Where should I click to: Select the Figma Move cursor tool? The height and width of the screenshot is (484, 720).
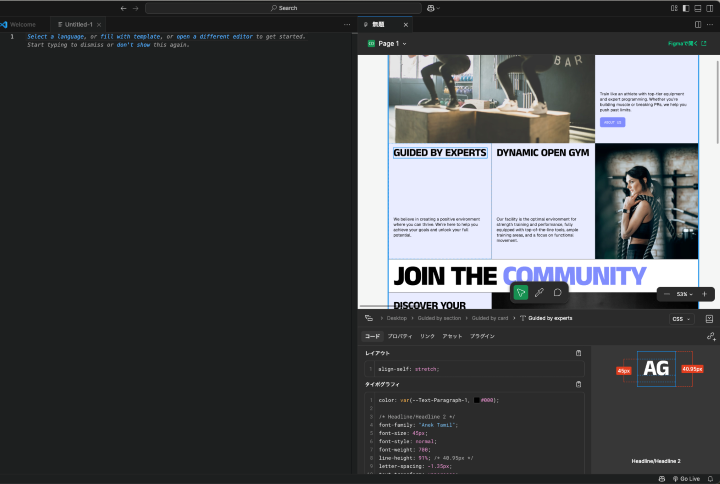tap(521, 293)
